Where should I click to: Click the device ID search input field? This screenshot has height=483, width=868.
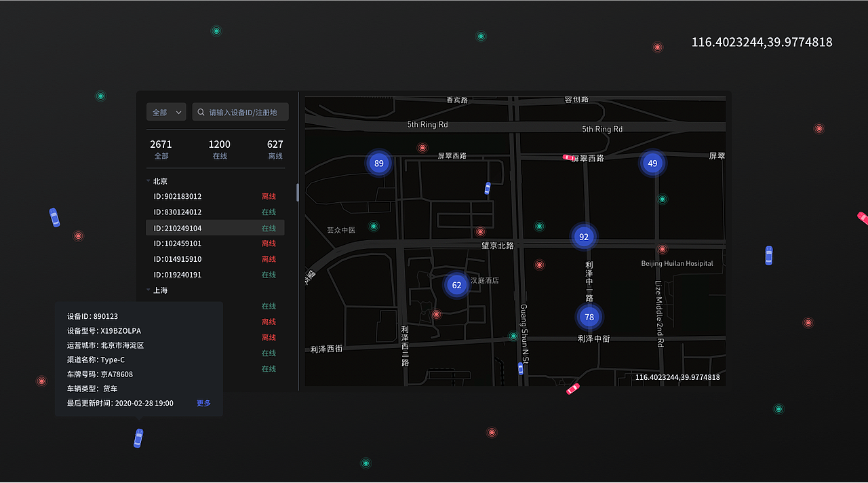[x=241, y=112]
